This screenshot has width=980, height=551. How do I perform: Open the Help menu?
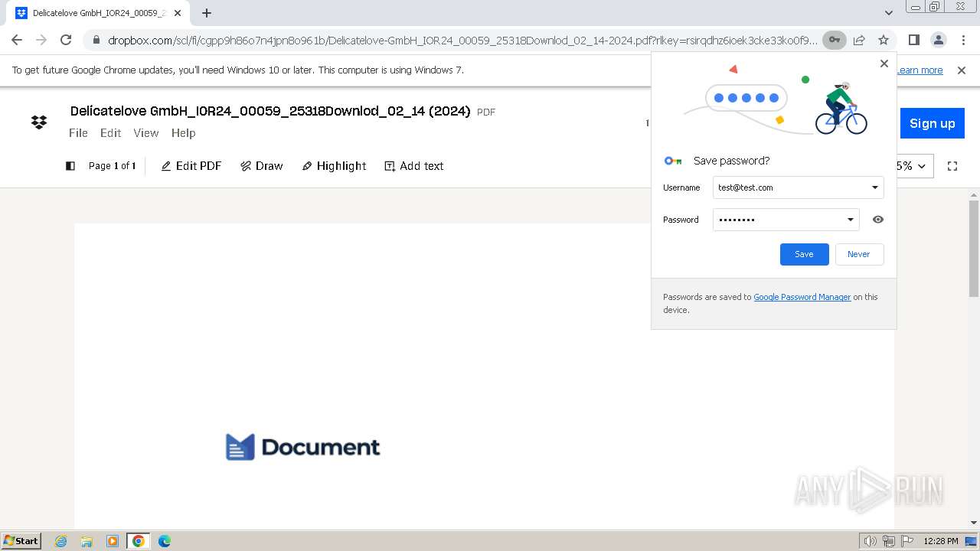pyautogui.click(x=183, y=133)
